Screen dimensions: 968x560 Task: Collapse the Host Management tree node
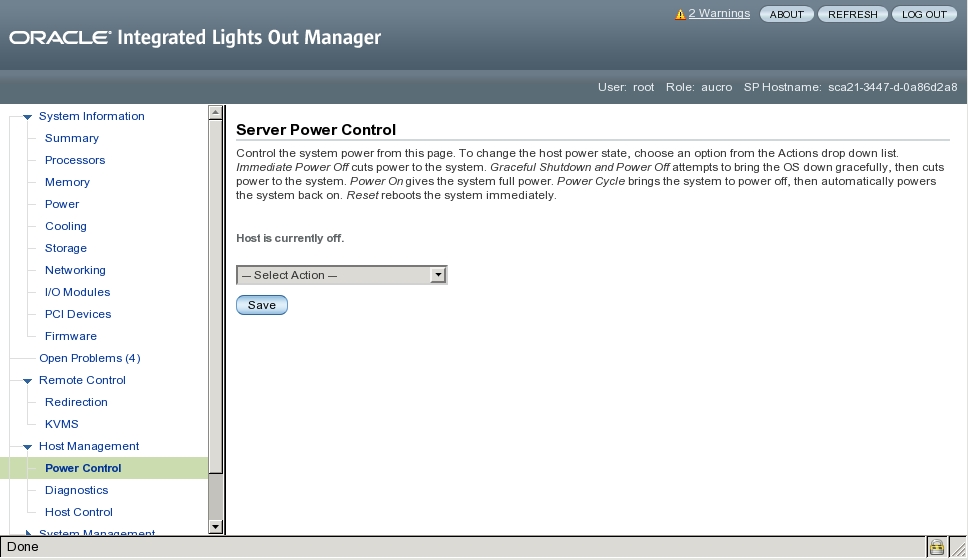click(x=27, y=447)
